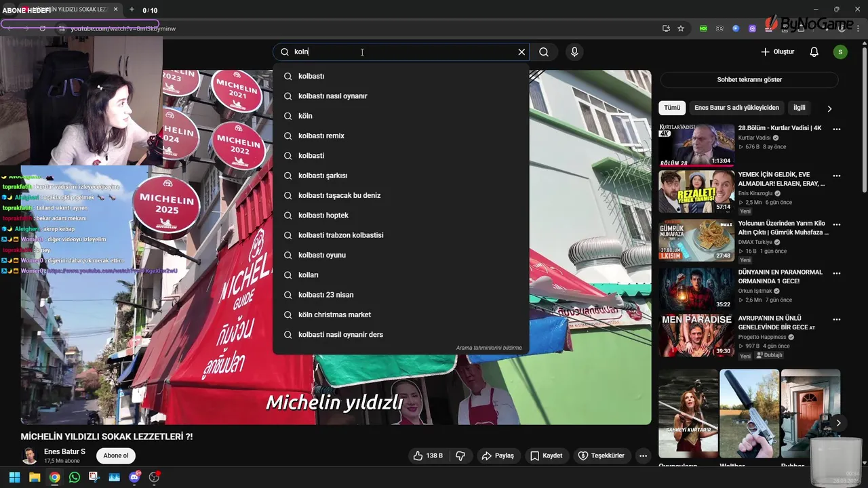Open Kurtlar Vadisi 28.Bölüm thumbnail
Screen dimensions: 868x488
point(696,145)
